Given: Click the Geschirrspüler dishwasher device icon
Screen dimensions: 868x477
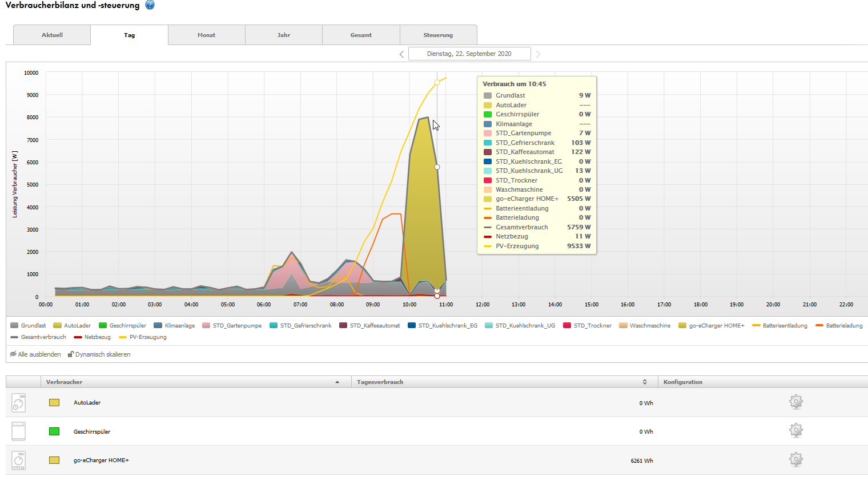Looking at the screenshot, I should (x=19, y=431).
